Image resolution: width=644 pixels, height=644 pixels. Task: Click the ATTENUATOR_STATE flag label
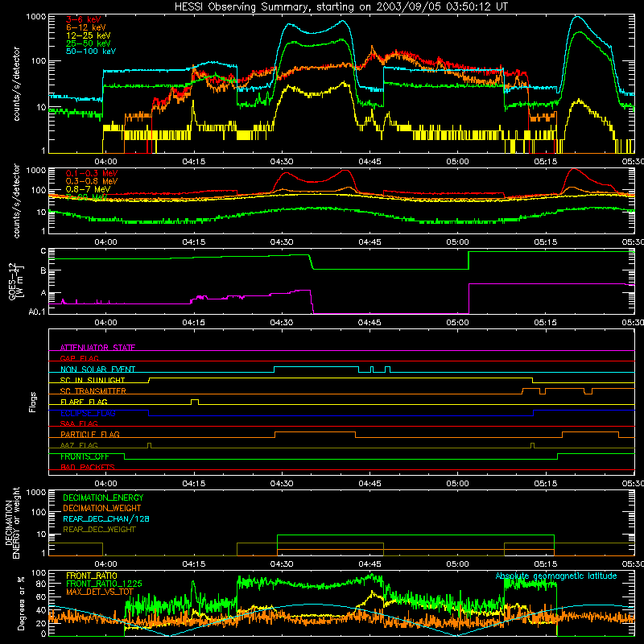tap(97, 348)
